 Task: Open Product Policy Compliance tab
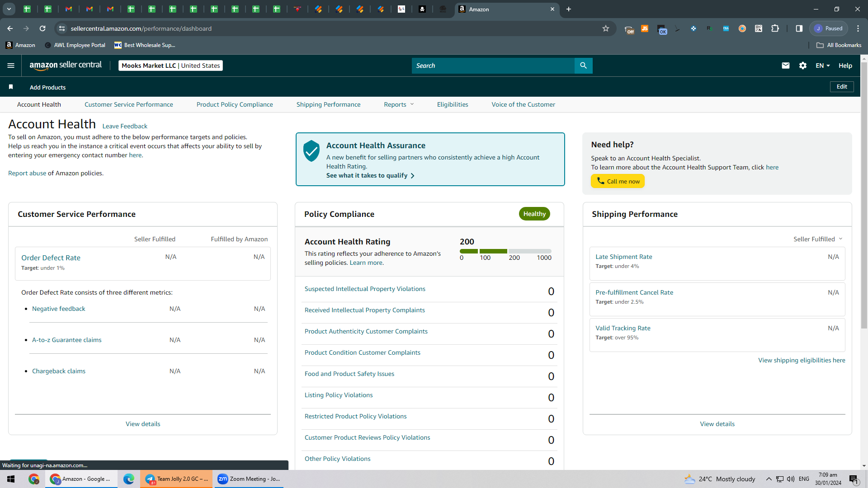pyautogui.click(x=235, y=104)
